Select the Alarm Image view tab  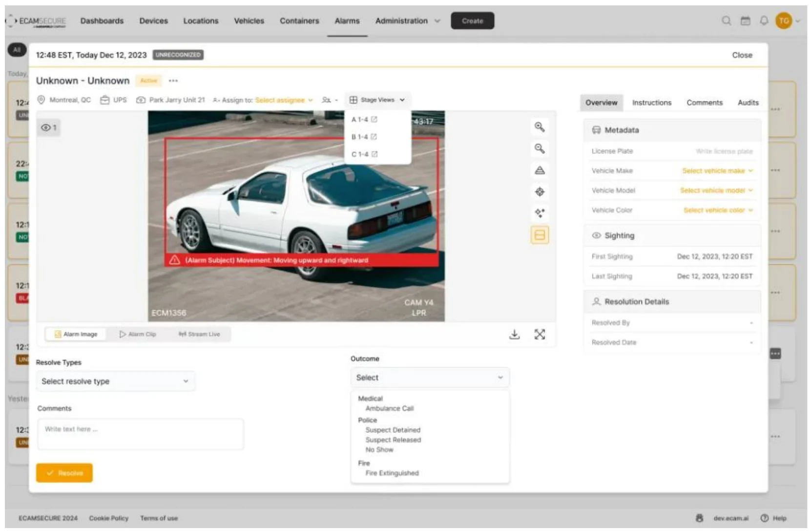tap(76, 334)
